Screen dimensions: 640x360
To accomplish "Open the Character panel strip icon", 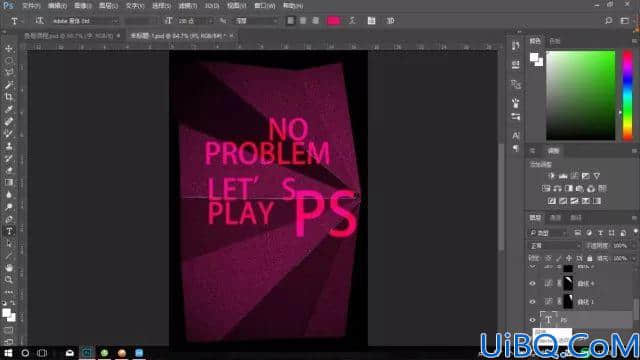I will 516,136.
